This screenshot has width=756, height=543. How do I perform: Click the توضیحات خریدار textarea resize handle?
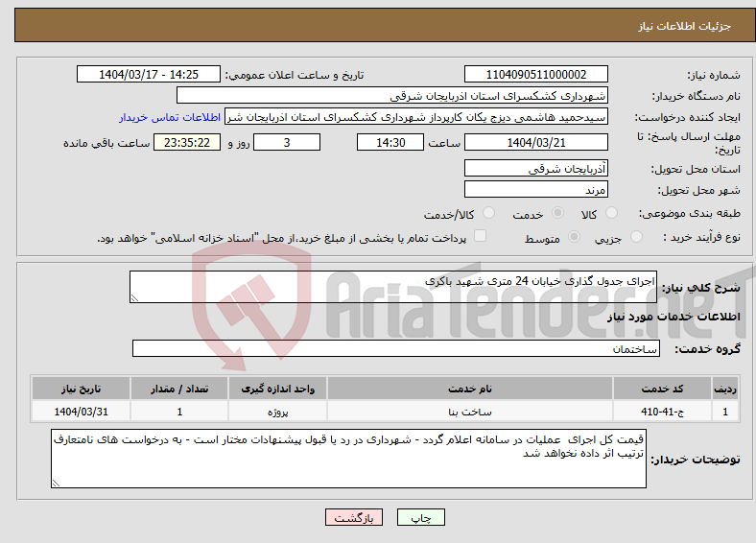[56, 484]
